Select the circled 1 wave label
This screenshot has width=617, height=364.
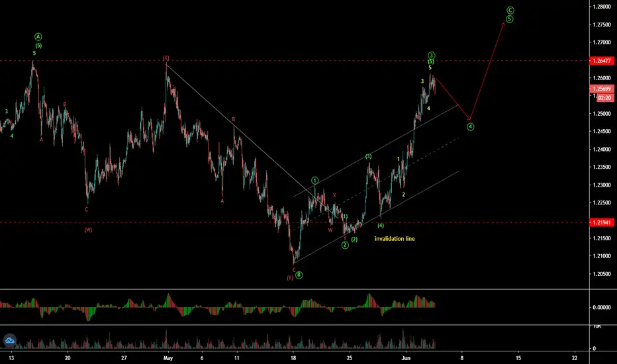[315, 181]
